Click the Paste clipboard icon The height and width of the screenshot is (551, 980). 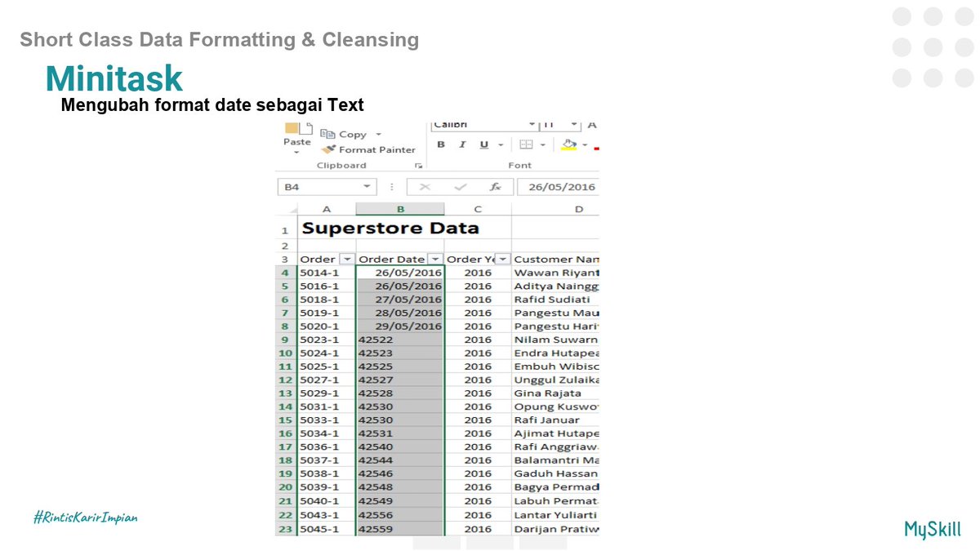click(298, 128)
